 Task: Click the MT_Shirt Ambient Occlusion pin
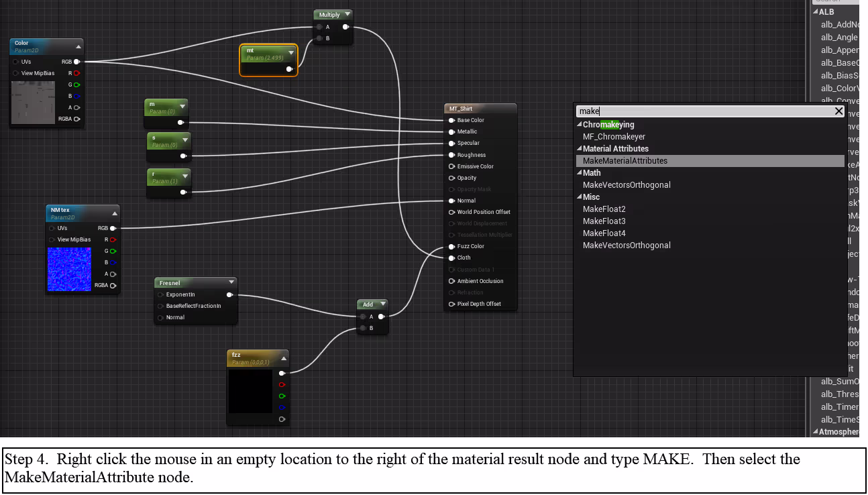point(451,281)
